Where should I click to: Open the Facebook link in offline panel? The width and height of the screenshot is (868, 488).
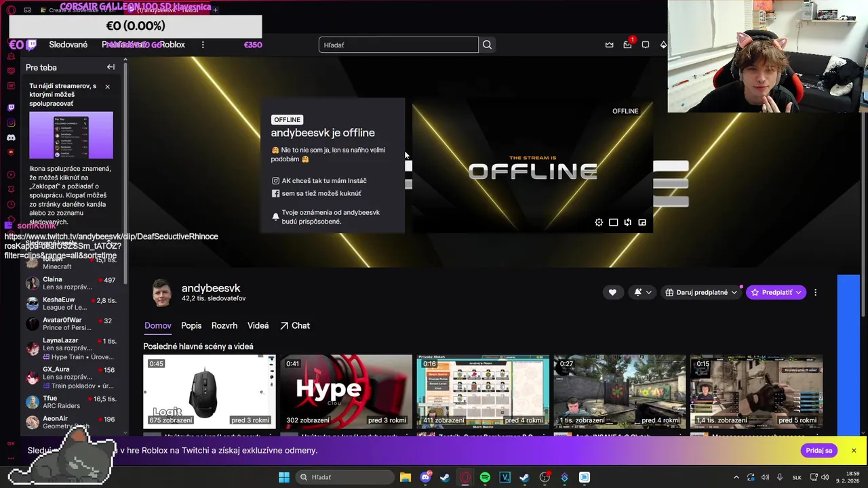coord(316,193)
